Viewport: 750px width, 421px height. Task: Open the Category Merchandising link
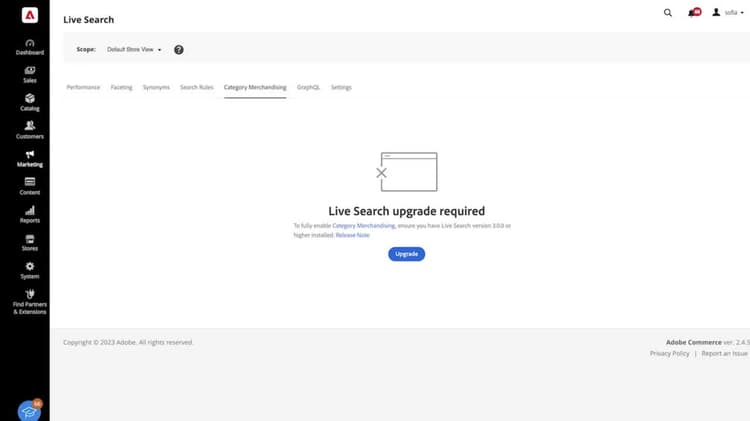364,225
